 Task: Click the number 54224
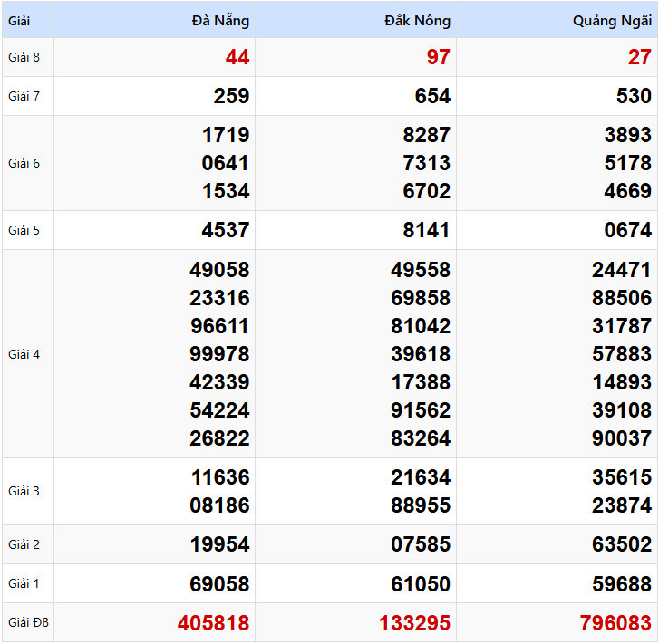coord(219,410)
